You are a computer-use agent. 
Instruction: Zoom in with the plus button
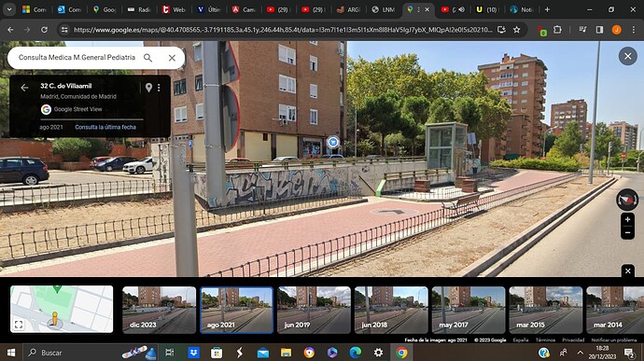[x=627, y=220]
